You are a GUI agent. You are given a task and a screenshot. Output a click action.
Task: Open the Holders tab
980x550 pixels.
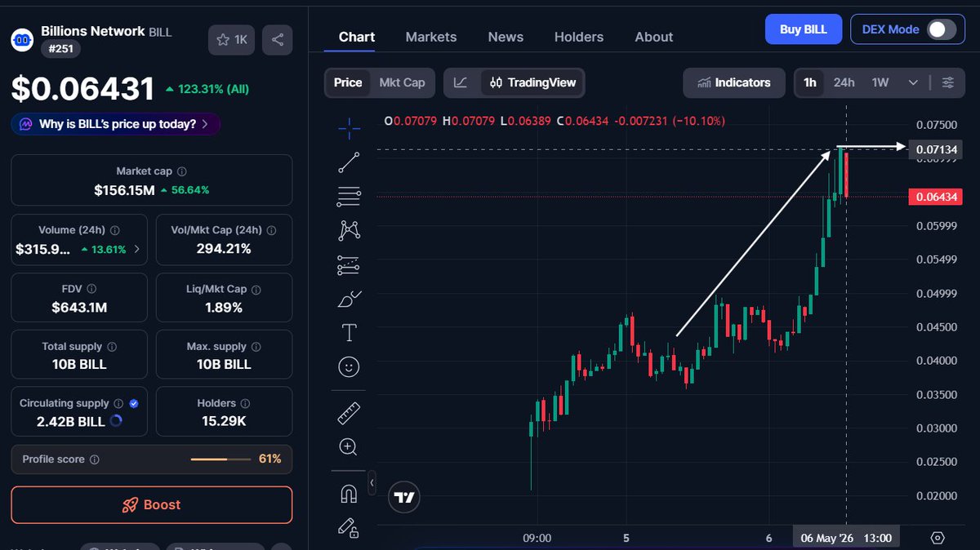coord(579,37)
